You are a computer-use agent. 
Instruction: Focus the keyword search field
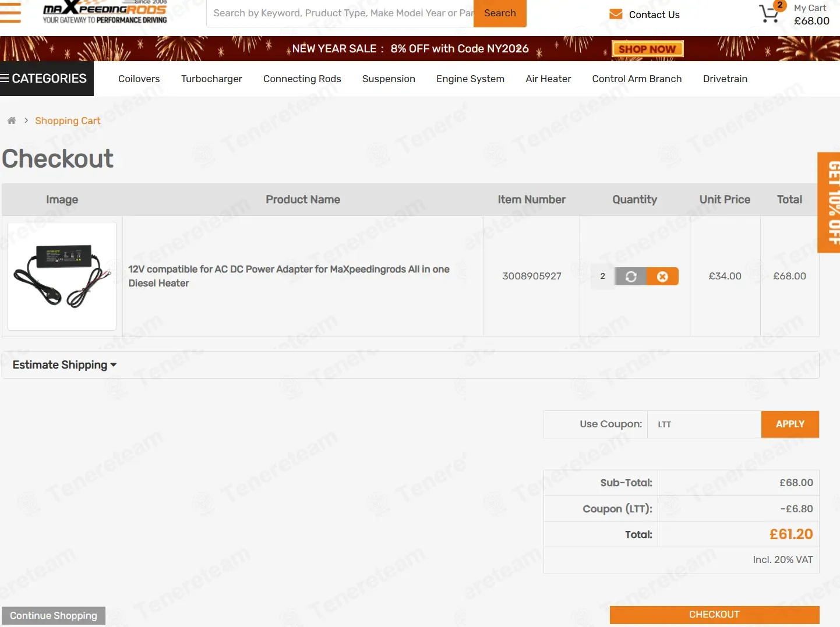point(341,13)
